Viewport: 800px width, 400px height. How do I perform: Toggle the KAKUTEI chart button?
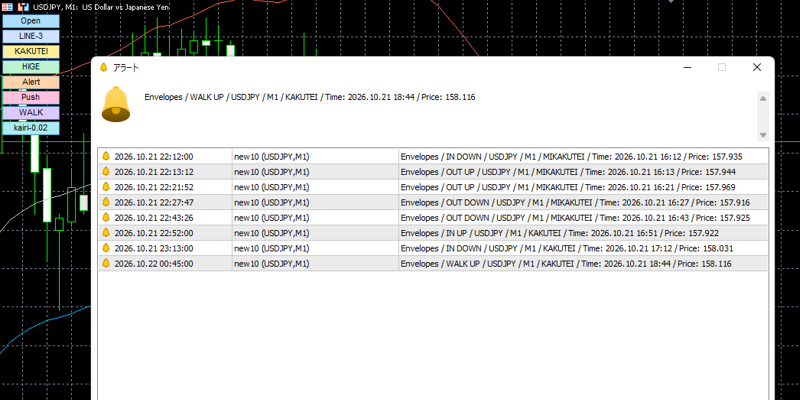tap(31, 52)
